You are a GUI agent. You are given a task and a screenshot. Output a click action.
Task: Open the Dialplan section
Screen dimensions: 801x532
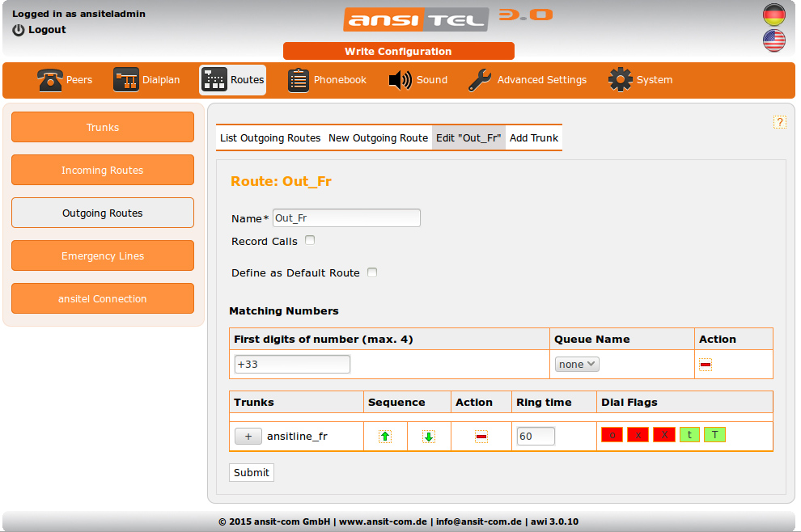146,80
